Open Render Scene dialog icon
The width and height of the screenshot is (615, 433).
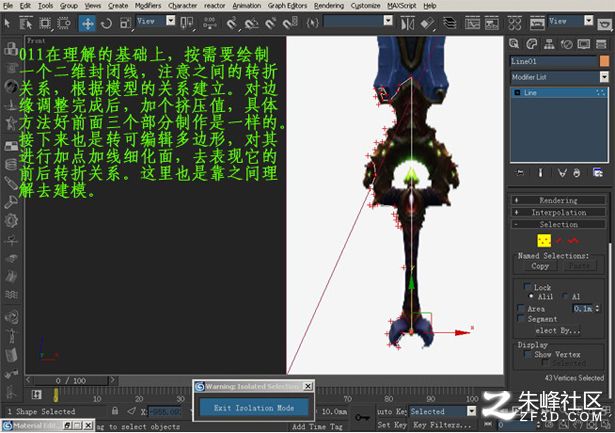537,23
